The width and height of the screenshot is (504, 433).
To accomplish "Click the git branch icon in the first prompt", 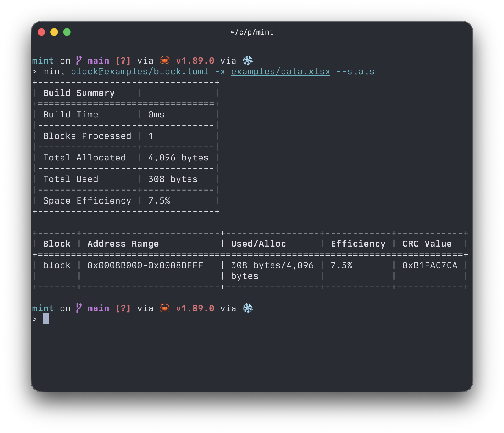I will (x=79, y=60).
